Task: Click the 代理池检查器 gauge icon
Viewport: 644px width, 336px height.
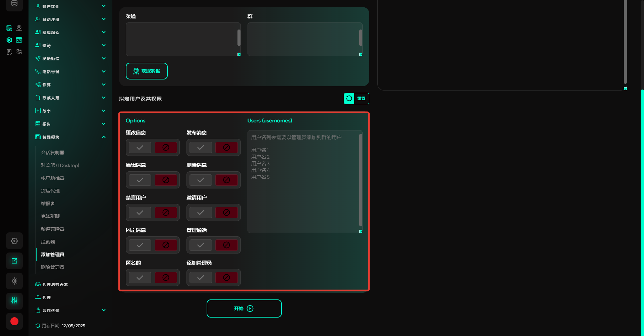Action: coord(38,284)
